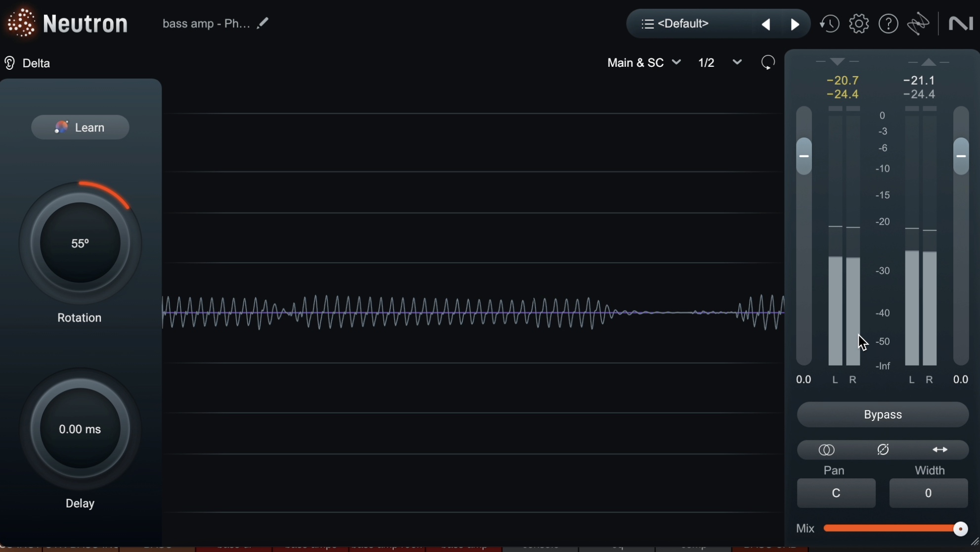
Task: Click the Delta ear icon
Action: 9,63
